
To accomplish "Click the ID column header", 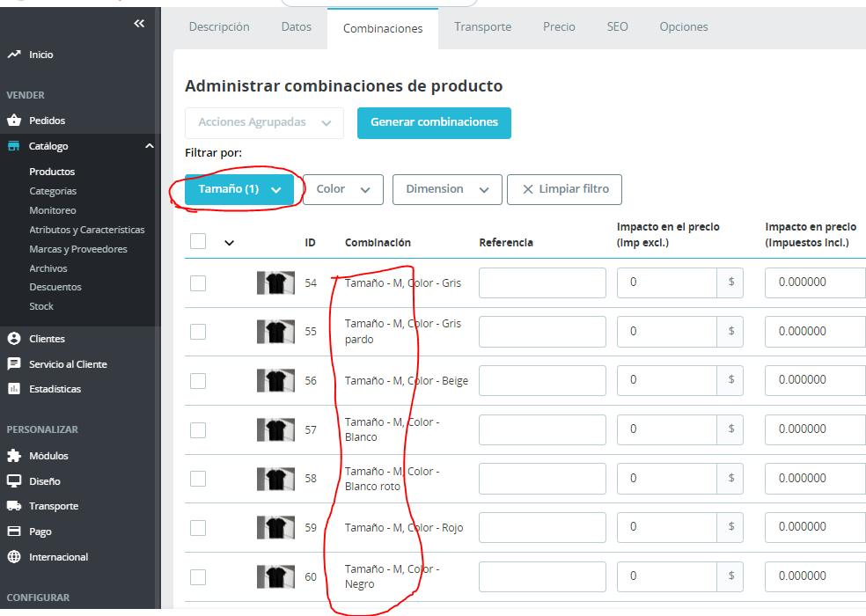I will [x=310, y=243].
